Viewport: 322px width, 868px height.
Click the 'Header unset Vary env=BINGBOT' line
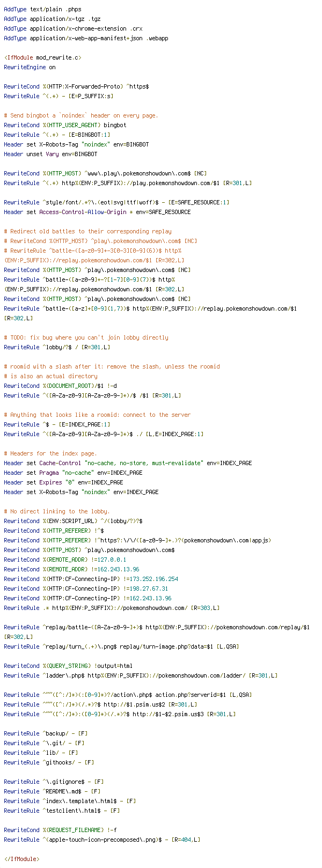50,154
